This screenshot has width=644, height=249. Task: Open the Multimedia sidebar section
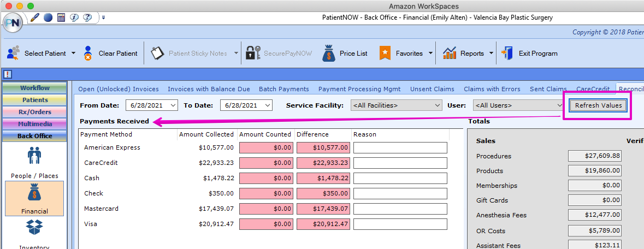(x=35, y=123)
